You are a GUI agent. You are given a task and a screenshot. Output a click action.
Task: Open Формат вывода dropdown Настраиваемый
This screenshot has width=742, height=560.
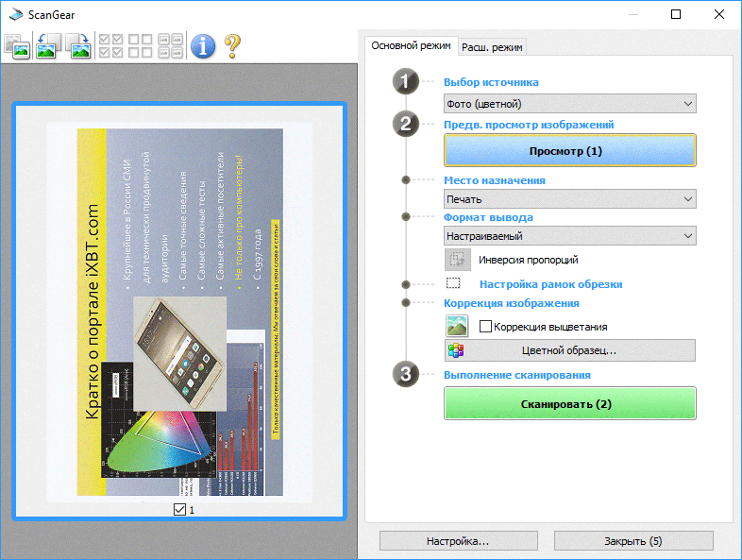point(570,236)
